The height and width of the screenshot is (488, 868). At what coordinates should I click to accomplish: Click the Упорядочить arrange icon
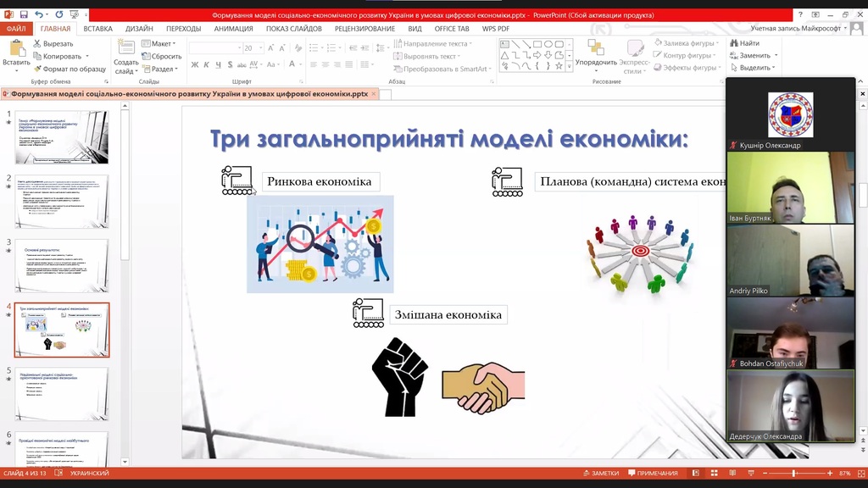coord(596,53)
